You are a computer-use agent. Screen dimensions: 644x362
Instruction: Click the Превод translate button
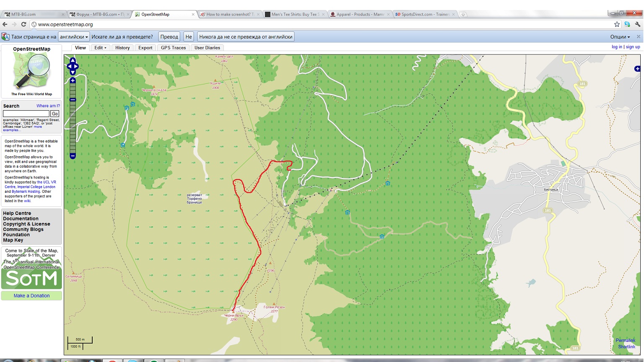tap(169, 37)
